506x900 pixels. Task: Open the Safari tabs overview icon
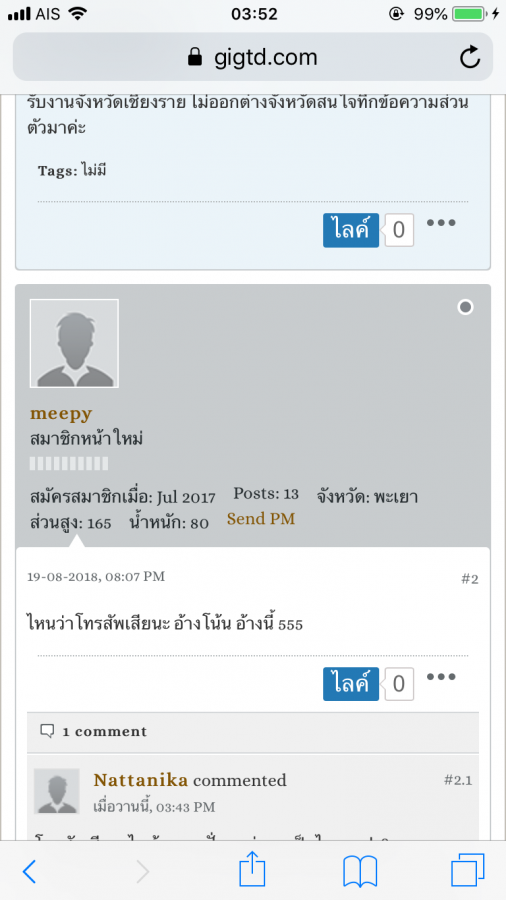[x=468, y=870]
